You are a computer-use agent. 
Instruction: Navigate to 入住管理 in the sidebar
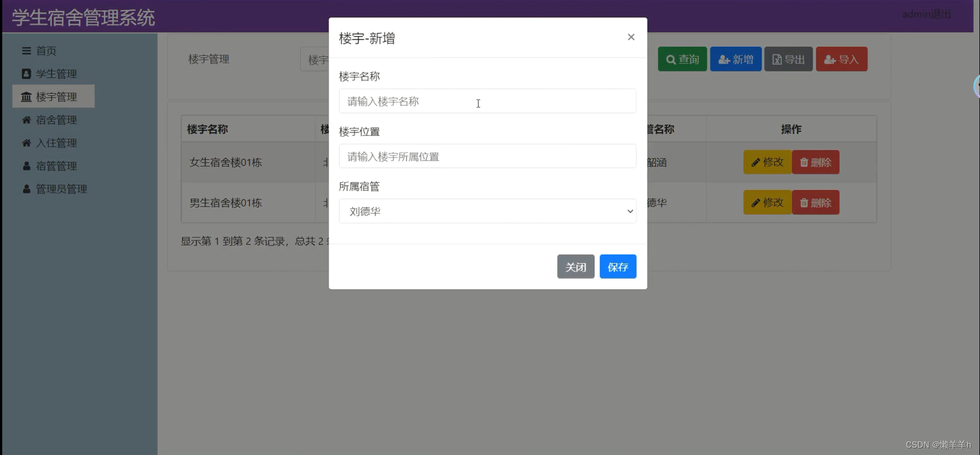point(49,143)
